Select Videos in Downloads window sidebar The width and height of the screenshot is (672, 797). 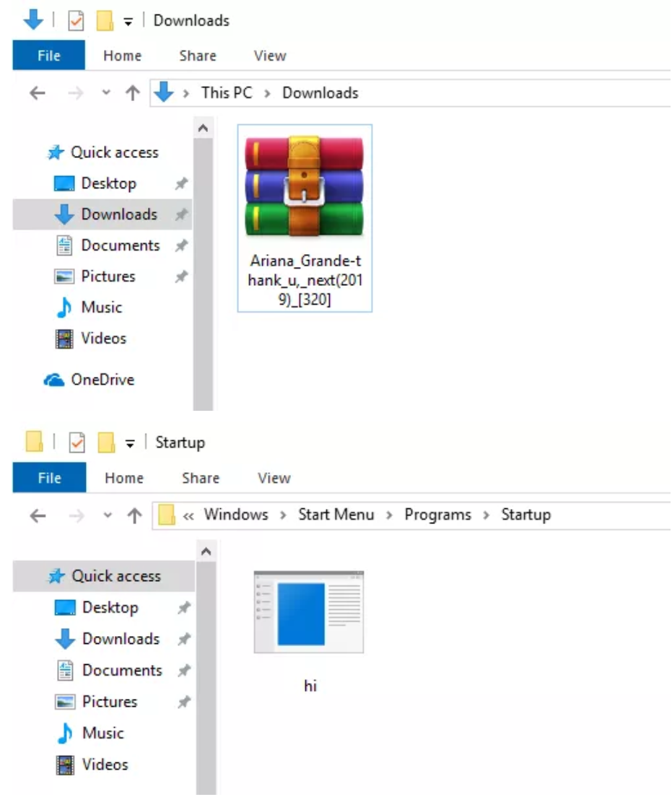coord(102,339)
